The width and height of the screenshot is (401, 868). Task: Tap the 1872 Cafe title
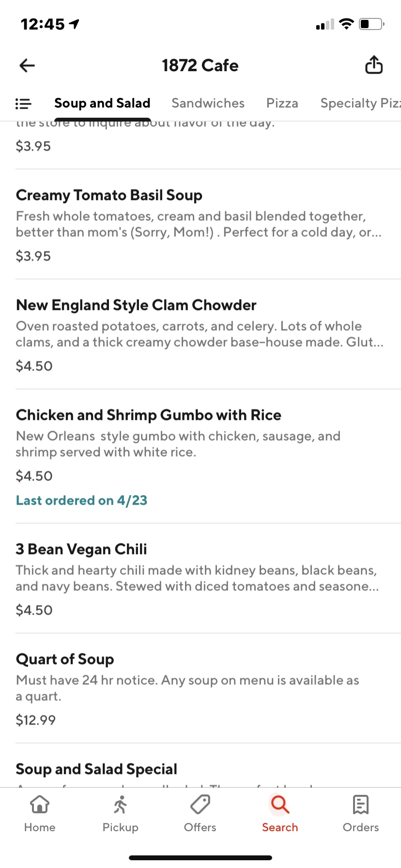coord(200,65)
